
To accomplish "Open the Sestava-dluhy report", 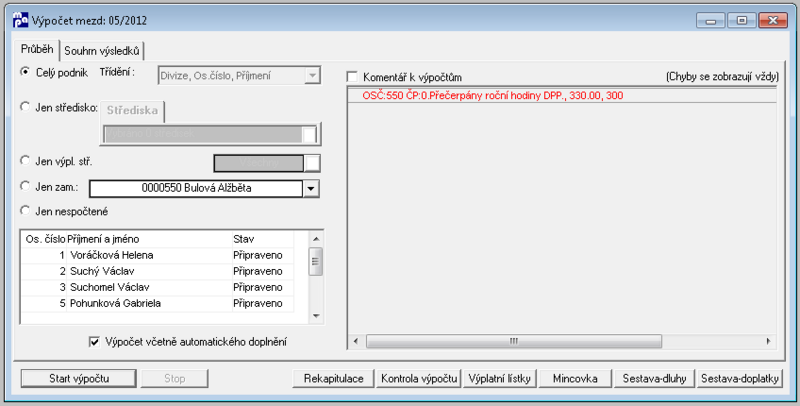I will [x=655, y=378].
